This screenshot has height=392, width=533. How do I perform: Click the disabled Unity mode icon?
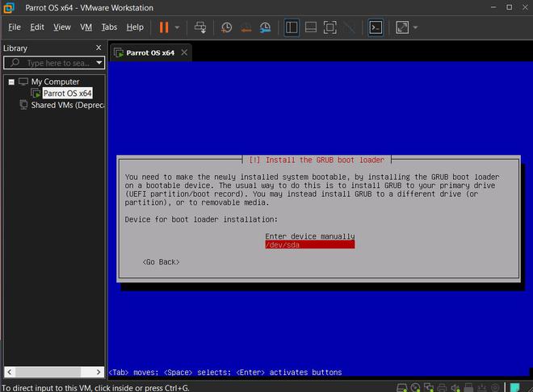pos(349,27)
